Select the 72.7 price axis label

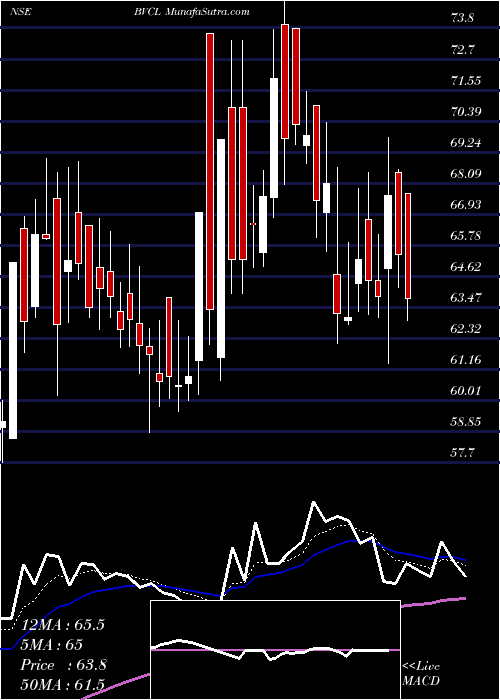[x=462, y=49]
